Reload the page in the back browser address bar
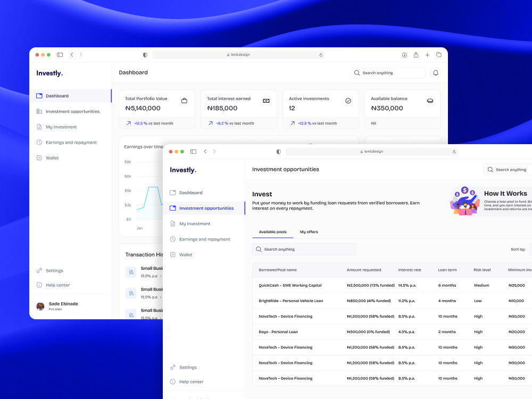This screenshot has height=399, width=532. (321, 55)
